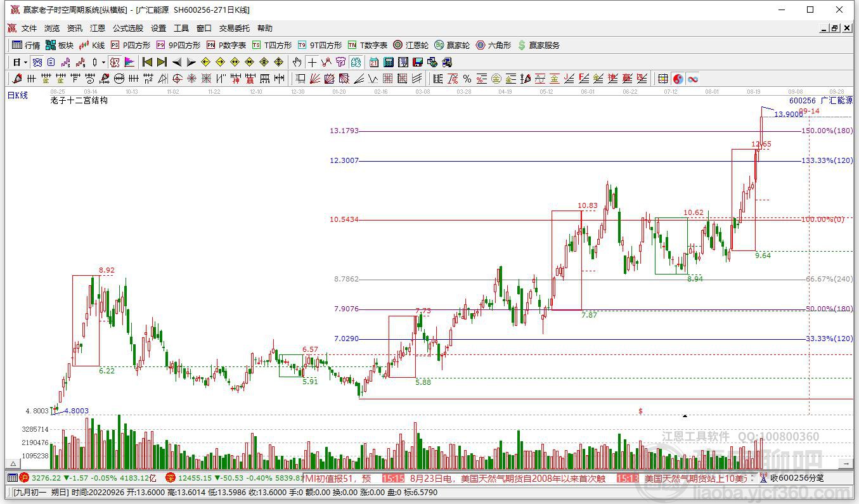
Task: Click the blue infinity symbol icon
Action: pyautogui.click(x=693, y=79)
